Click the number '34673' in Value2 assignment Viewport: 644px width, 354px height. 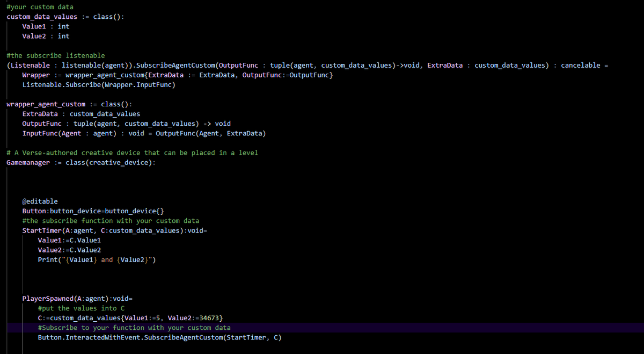pos(208,317)
